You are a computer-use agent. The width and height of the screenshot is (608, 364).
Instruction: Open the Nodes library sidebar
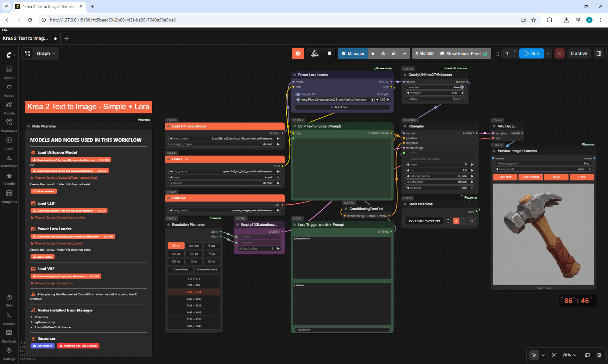coord(9,90)
